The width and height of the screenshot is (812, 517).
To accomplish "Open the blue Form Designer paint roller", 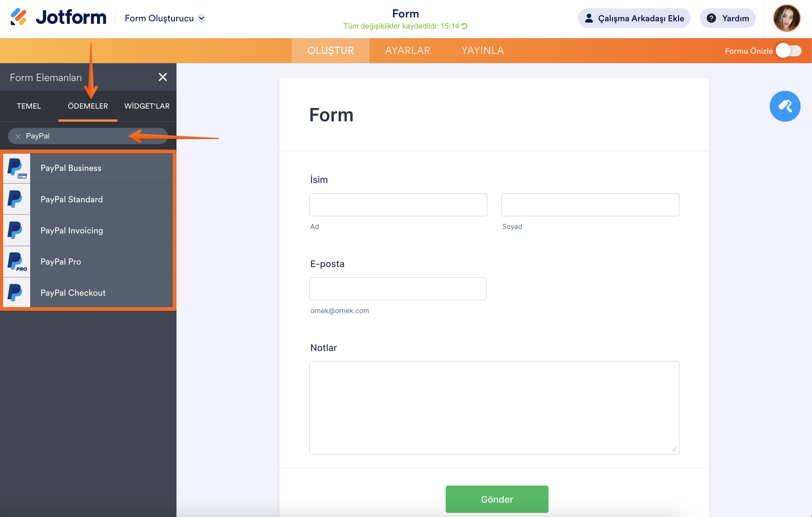I will pos(785,106).
